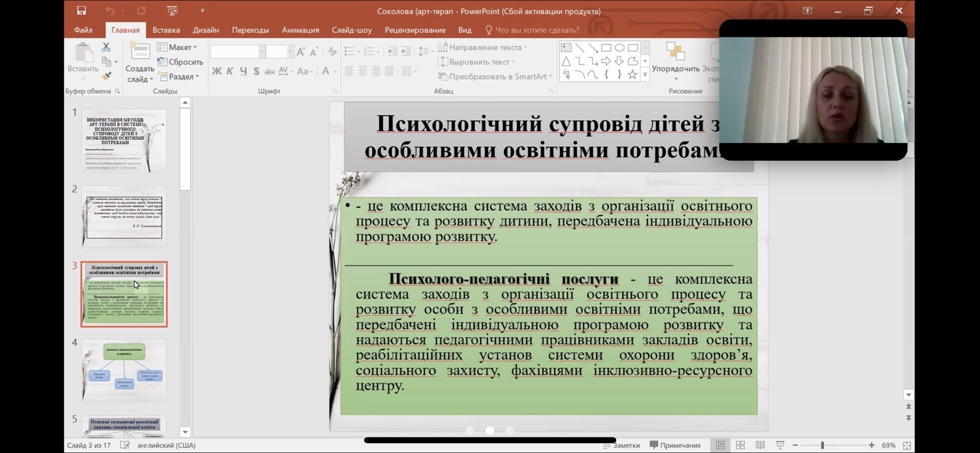The image size is (980, 453).
Task: Click the Save icon in title bar
Action: [81, 11]
